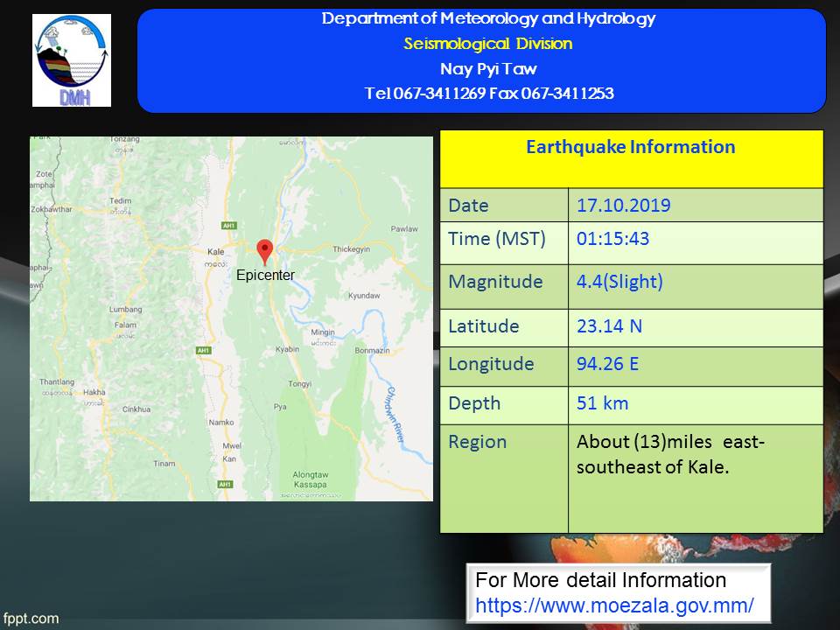The height and width of the screenshot is (630, 840).
Task: Click the 'Chindwin River' label on map
Action: [395, 414]
